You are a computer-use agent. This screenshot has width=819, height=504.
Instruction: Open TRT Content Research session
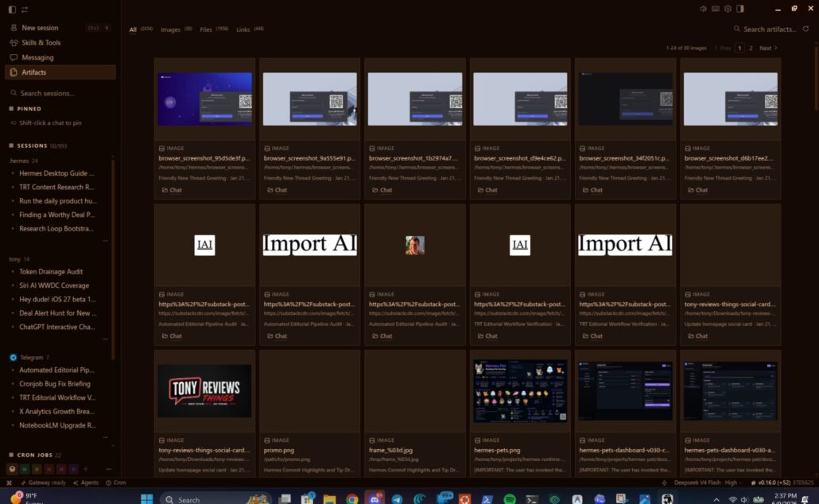56,187
